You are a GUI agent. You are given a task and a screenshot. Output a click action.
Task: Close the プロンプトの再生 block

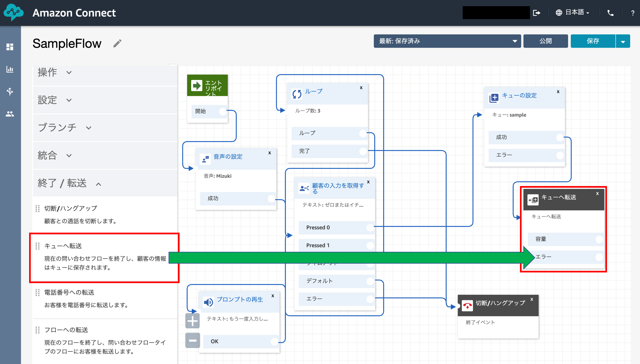(x=273, y=296)
